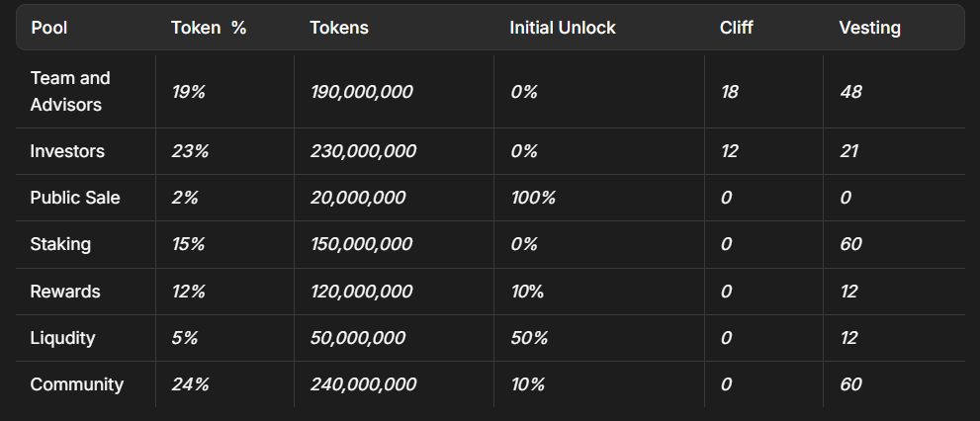
Task: Select the Investors row label
Action: point(67,151)
